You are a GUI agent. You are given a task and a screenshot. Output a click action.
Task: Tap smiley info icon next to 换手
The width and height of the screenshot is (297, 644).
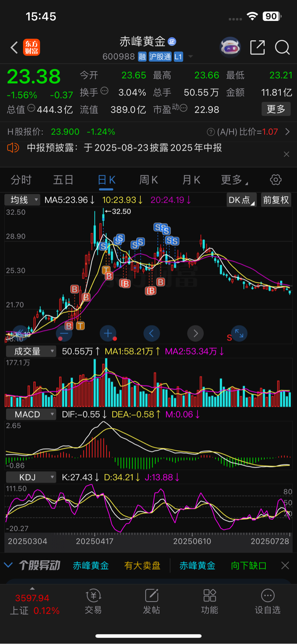[104, 91]
